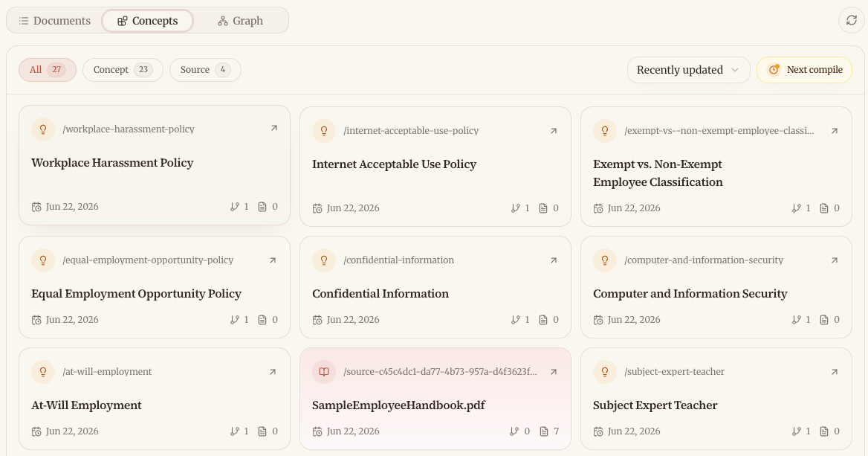868x456 pixels.
Task: Open the Workplace Harassment Policy title
Action: click(x=112, y=163)
